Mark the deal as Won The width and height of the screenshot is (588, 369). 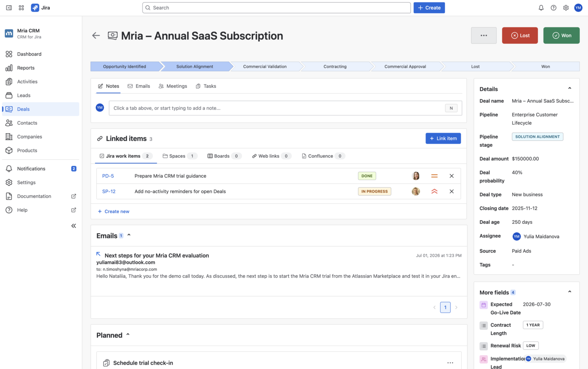561,36
